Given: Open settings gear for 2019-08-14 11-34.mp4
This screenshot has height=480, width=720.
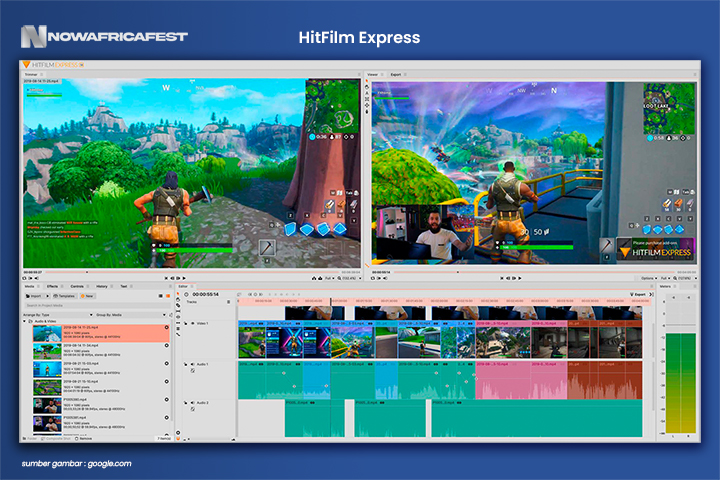Looking at the screenshot, I should click(167, 345).
